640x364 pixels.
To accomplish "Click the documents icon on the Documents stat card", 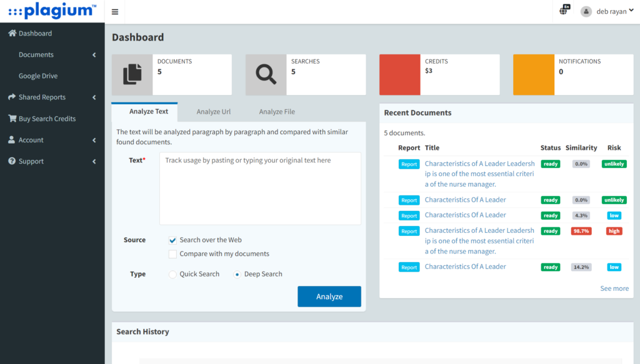I will [132, 74].
